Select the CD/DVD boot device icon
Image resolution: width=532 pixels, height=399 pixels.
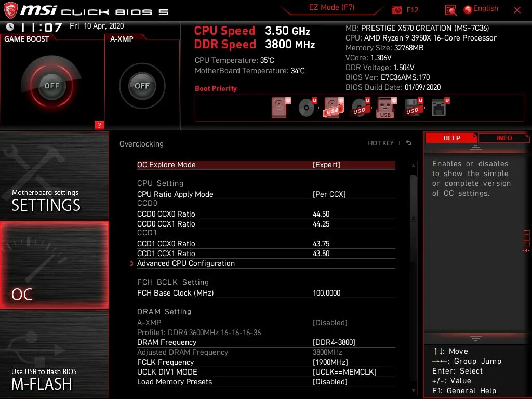308,108
